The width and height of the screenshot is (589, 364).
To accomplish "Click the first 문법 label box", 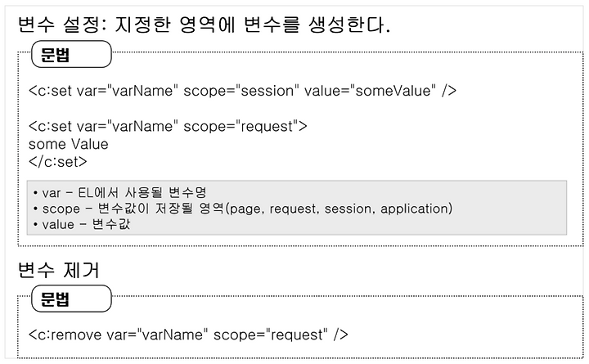I will click(71, 55).
